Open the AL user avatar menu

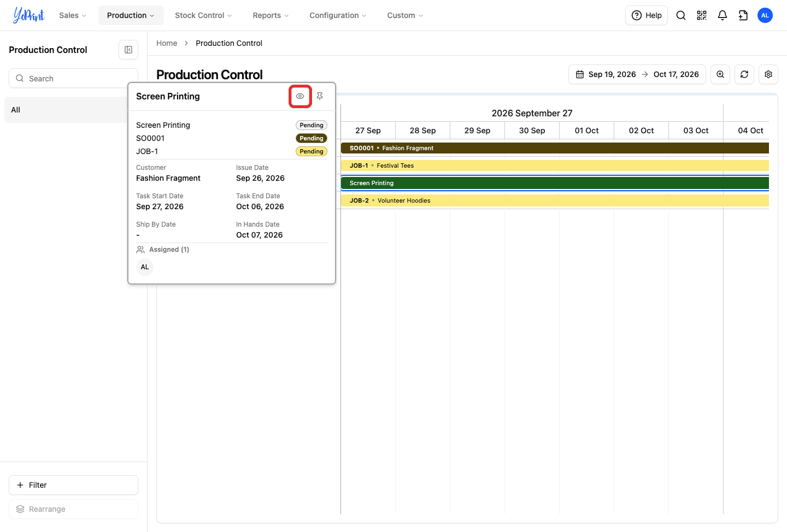[x=765, y=15]
